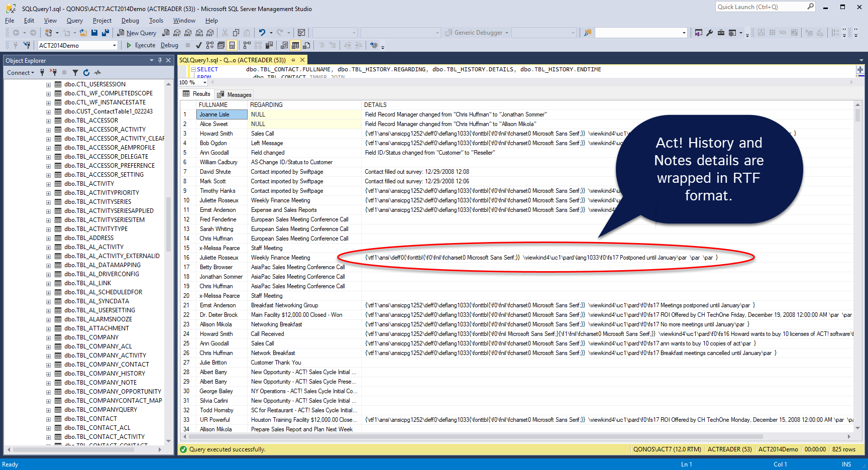Click the Save All icon

(x=105, y=33)
